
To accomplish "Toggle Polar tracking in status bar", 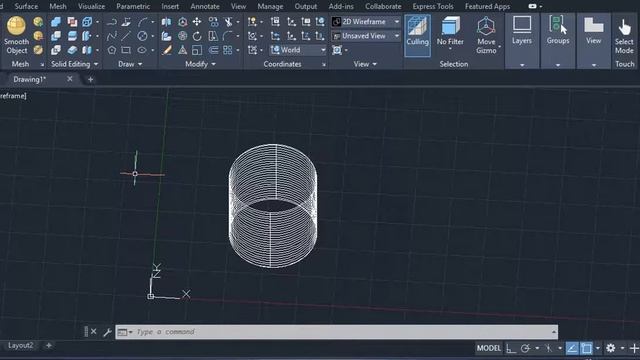I will point(525,348).
